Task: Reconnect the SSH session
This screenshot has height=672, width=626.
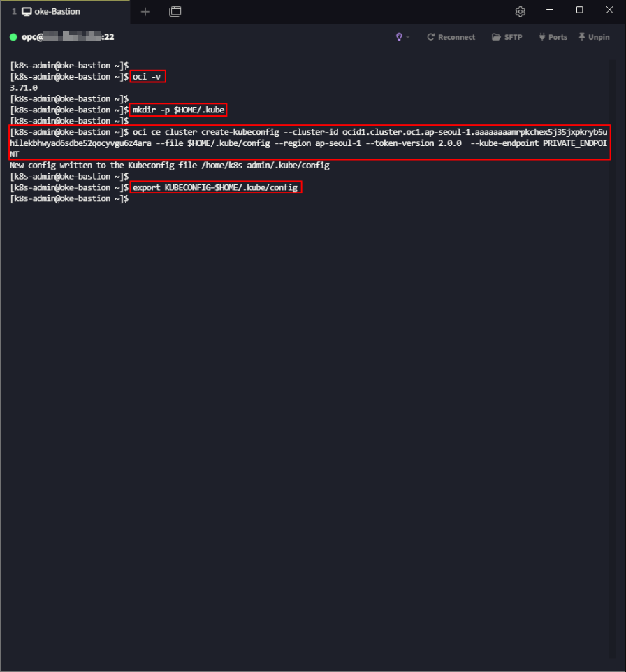Action: (451, 37)
